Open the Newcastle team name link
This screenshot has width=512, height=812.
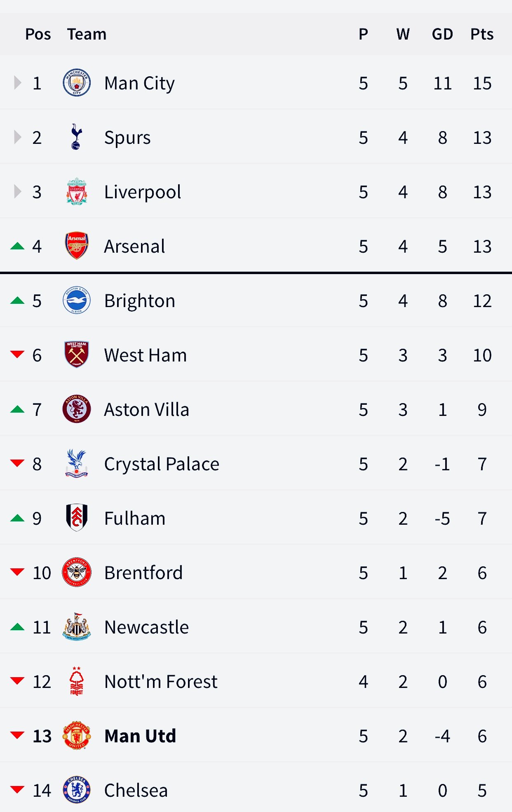point(147,627)
